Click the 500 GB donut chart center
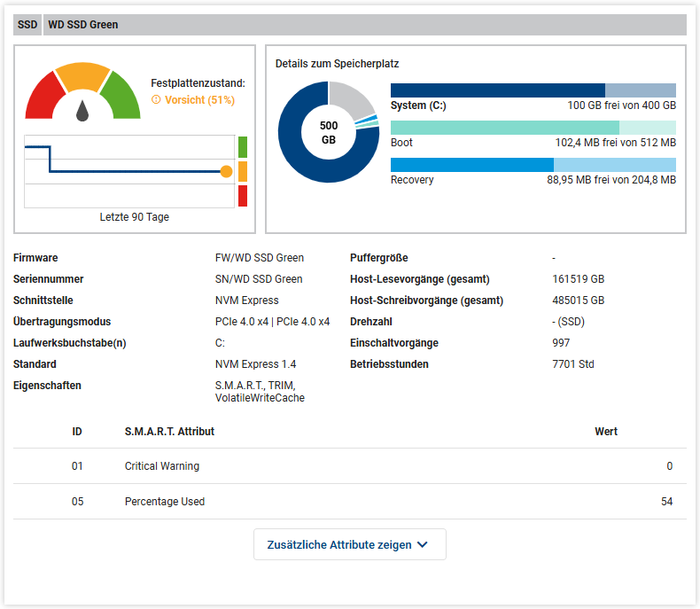 (x=329, y=132)
